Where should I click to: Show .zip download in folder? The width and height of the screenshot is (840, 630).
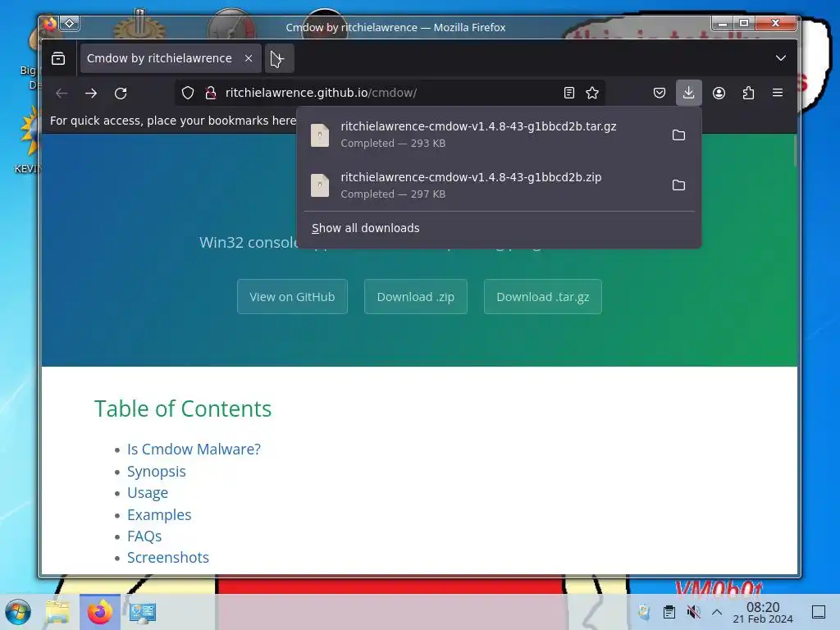click(x=678, y=185)
